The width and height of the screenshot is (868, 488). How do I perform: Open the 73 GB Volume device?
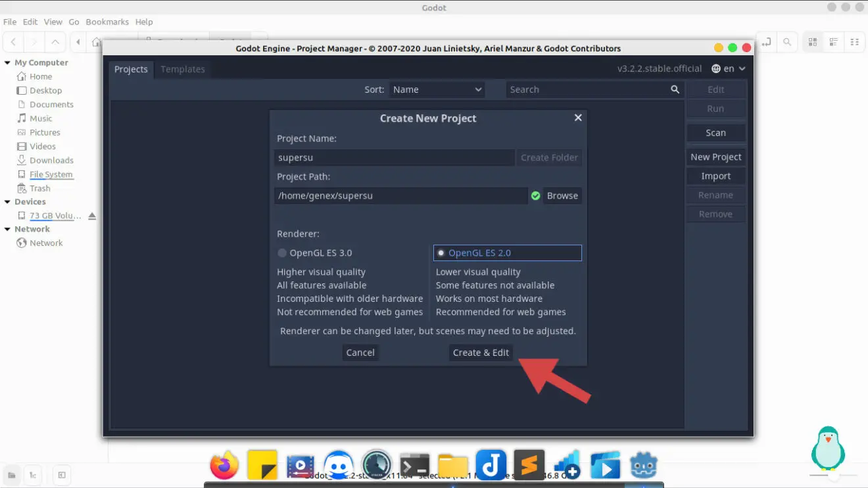(x=55, y=216)
